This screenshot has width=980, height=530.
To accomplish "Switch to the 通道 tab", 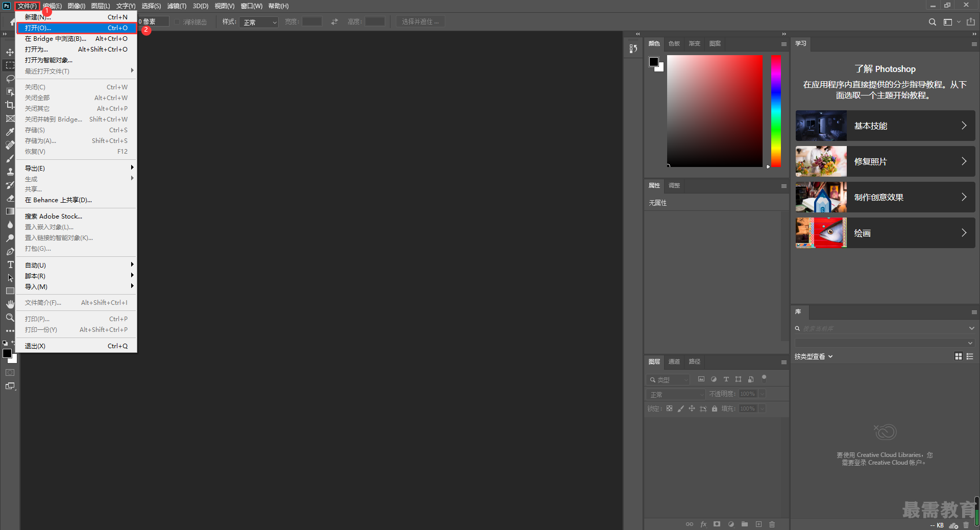I will [674, 362].
